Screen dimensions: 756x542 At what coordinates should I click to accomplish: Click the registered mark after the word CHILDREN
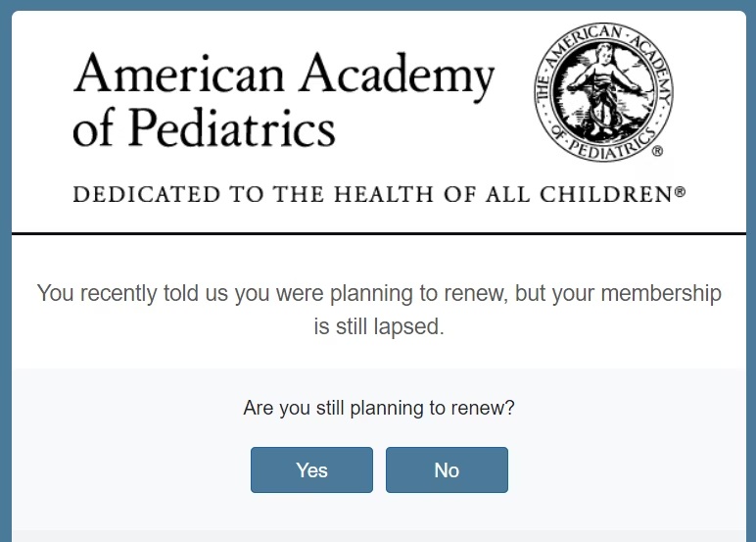tap(680, 191)
